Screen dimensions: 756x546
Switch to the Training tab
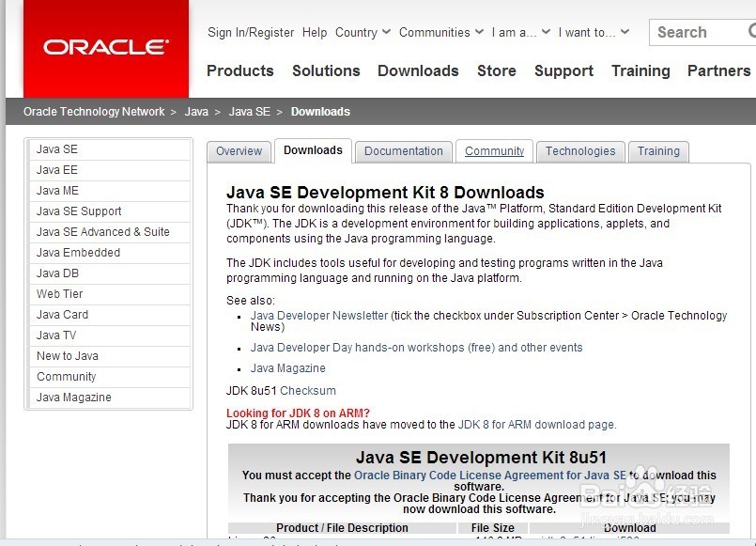click(x=658, y=151)
